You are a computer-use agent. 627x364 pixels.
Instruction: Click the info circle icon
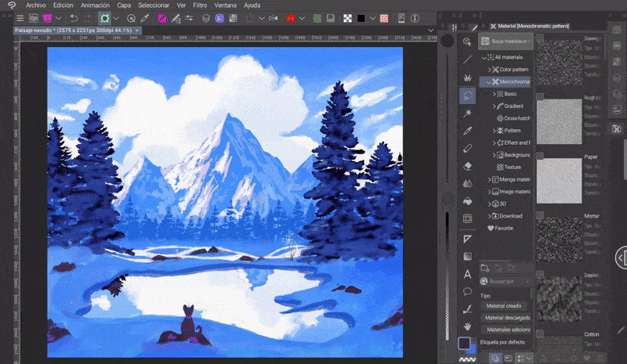pyautogui.click(x=415, y=18)
